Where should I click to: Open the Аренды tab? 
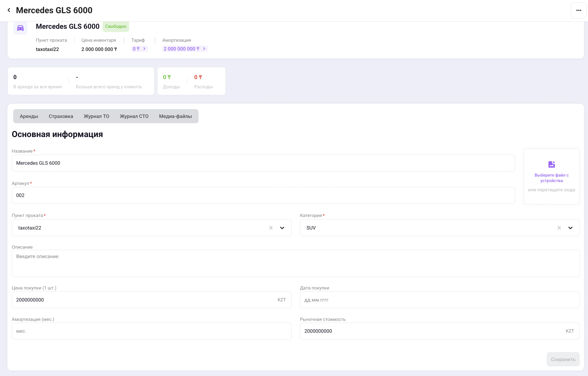[x=29, y=116]
